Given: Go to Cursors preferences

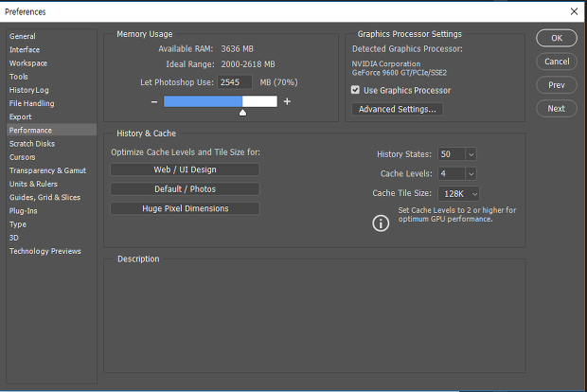Looking at the screenshot, I should click(22, 157).
